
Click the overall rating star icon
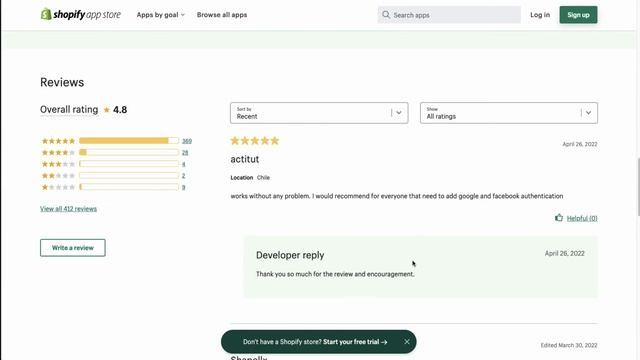[107, 109]
